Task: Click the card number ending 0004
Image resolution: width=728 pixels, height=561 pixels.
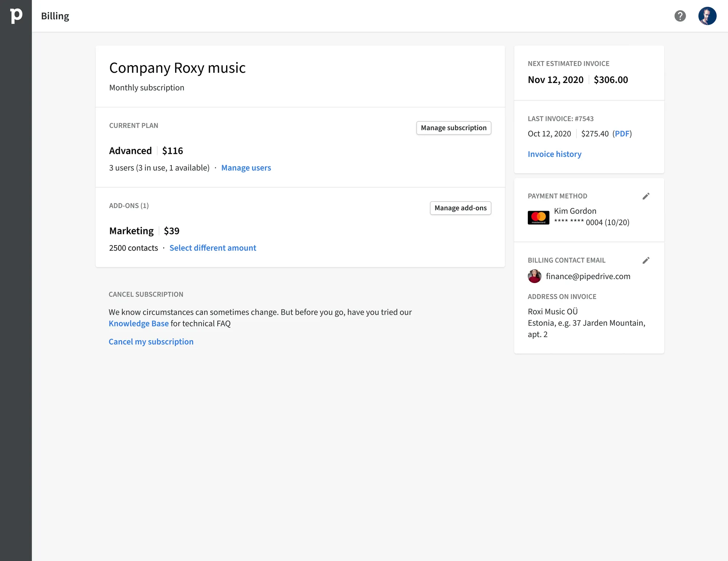Action: pos(591,222)
